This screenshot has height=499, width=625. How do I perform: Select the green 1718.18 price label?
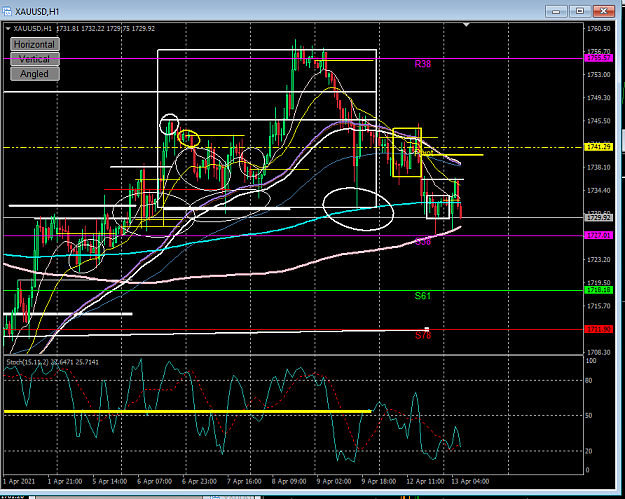coord(599,290)
